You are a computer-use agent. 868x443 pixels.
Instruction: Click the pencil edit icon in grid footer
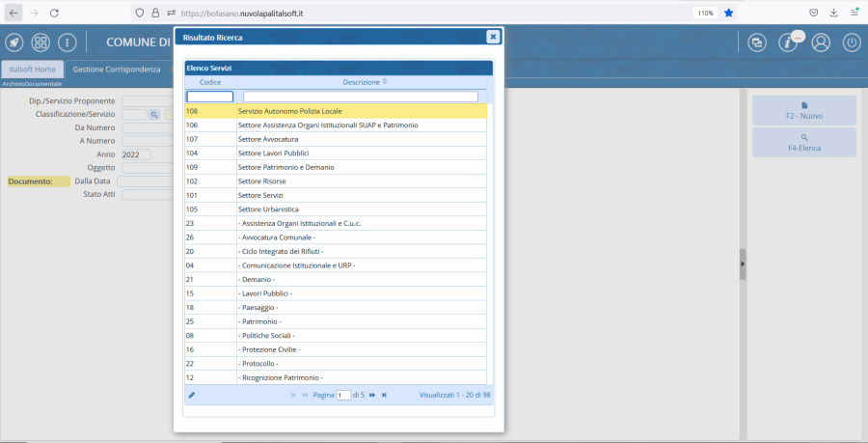191,395
